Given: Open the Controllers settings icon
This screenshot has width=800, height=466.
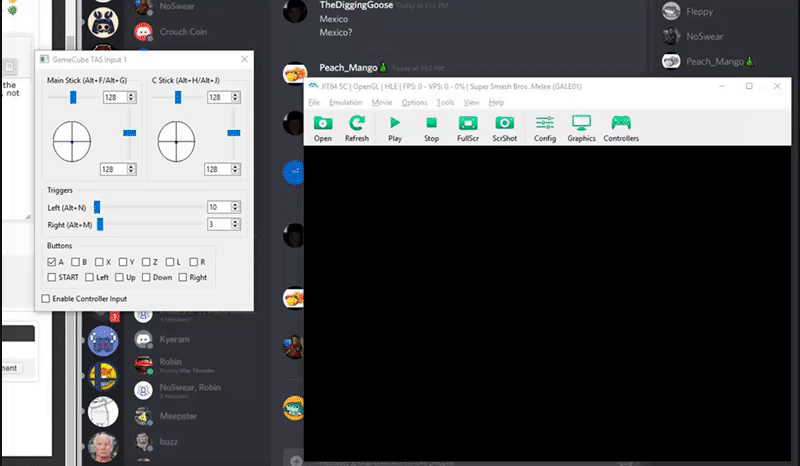Looking at the screenshot, I should (621, 128).
